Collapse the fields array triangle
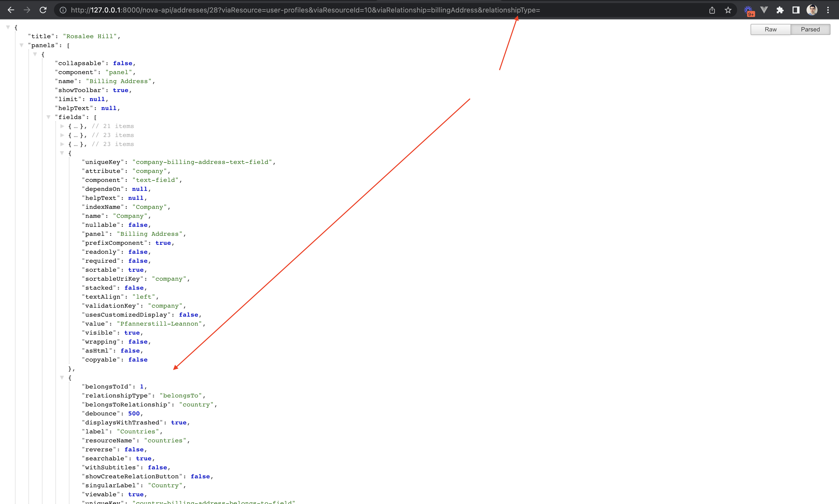This screenshot has height=504, width=839. [x=48, y=117]
